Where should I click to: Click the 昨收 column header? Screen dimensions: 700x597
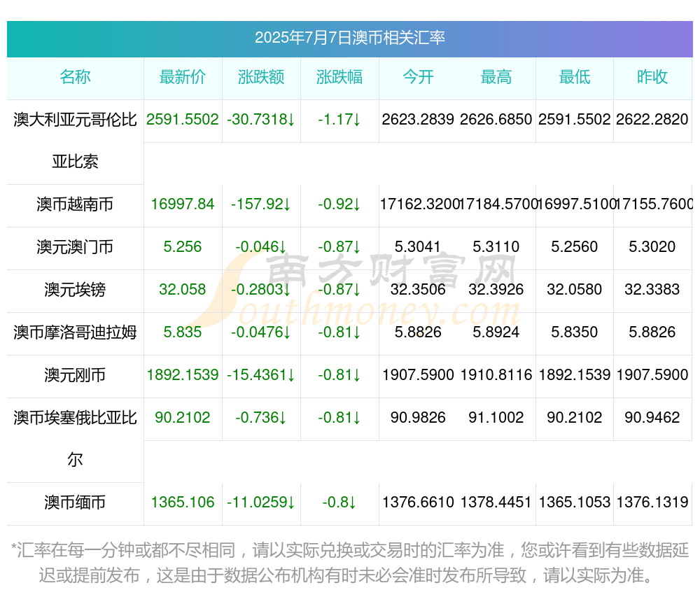[652, 77]
